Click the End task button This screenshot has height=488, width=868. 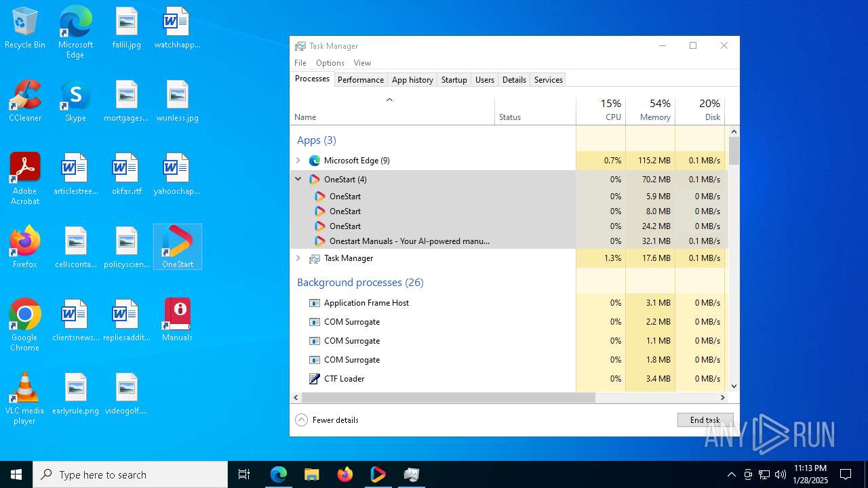pos(705,420)
